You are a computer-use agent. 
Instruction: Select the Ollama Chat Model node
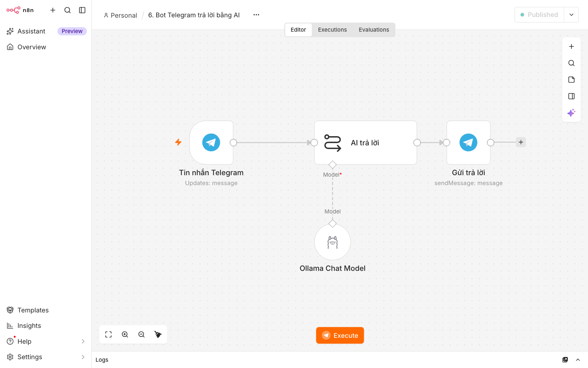coord(333,242)
